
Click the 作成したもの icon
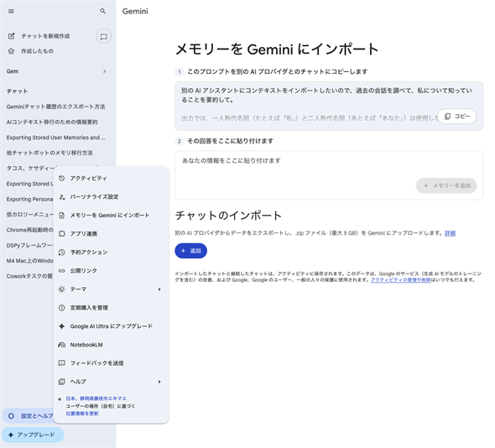(x=12, y=51)
